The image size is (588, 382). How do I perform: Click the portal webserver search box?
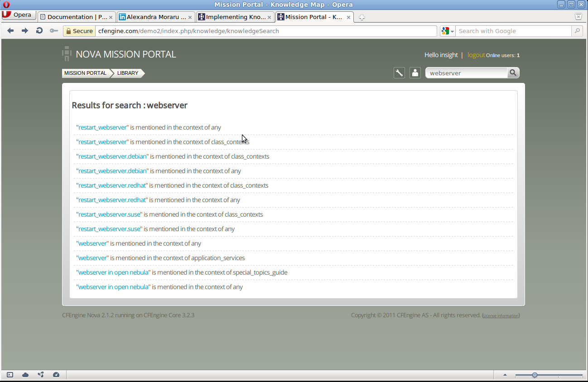point(467,73)
